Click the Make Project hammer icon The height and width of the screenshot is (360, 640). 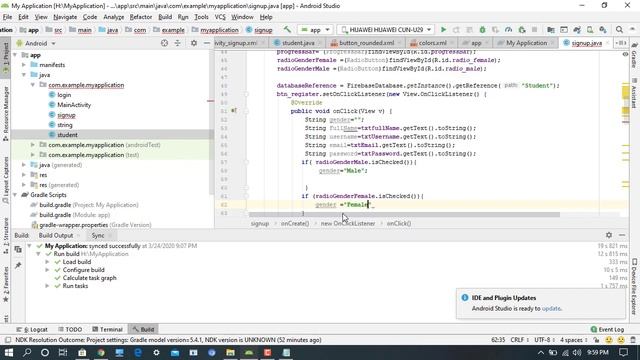[x=287, y=30]
